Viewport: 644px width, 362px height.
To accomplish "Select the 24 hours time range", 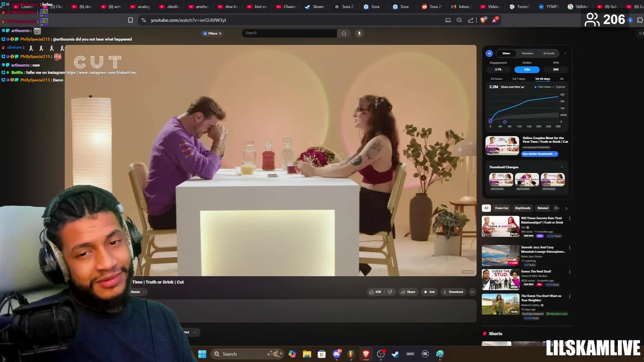I will [x=497, y=79].
